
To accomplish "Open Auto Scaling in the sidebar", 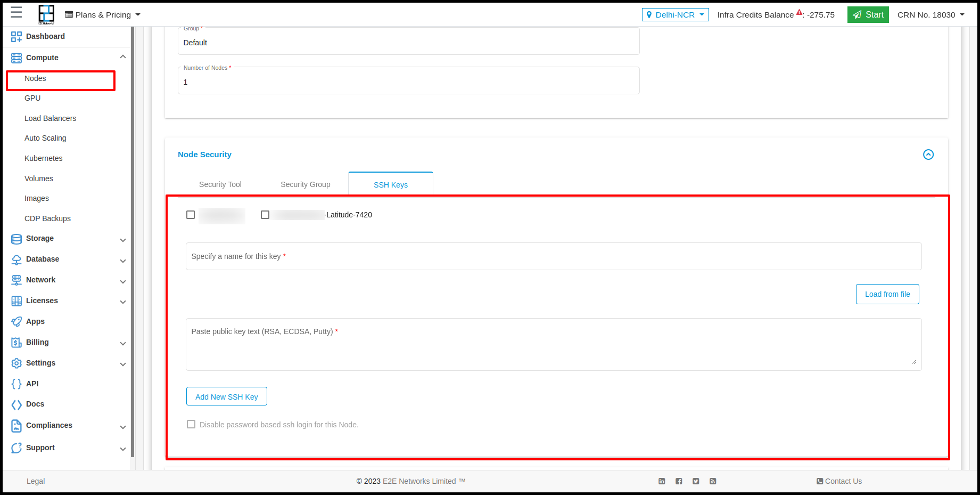I will coord(45,138).
